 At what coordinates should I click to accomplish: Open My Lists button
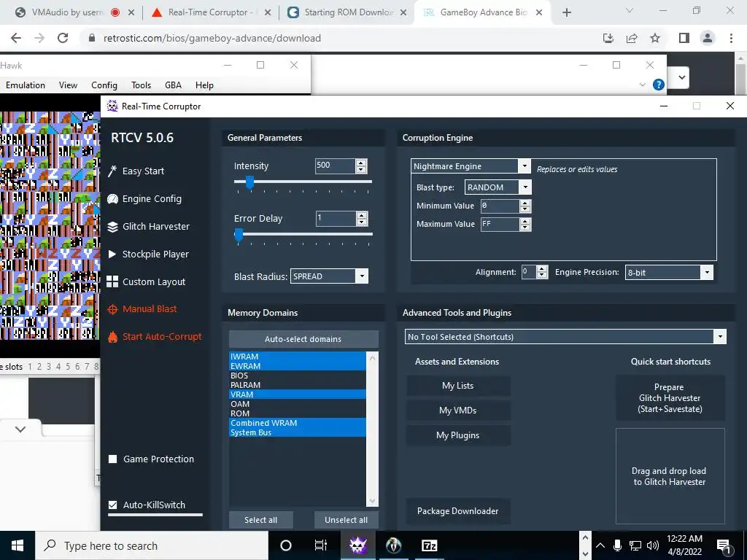click(x=458, y=386)
